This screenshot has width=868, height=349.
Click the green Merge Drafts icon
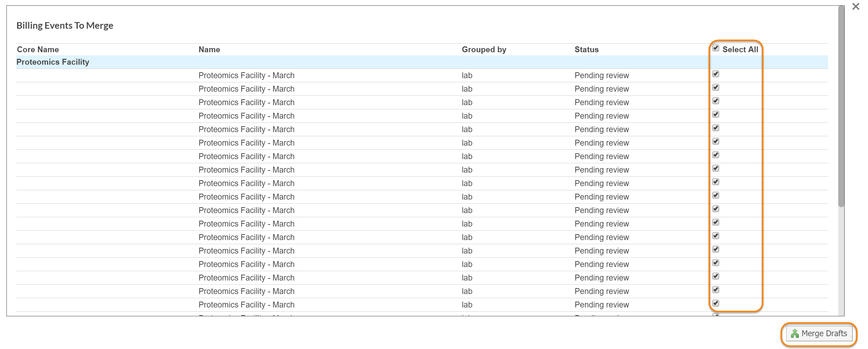(x=795, y=333)
